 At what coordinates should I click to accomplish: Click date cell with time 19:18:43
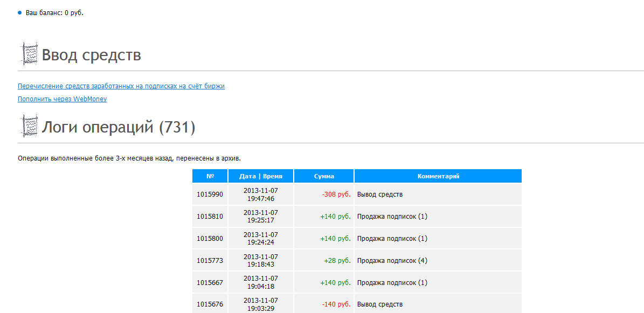point(261,260)
